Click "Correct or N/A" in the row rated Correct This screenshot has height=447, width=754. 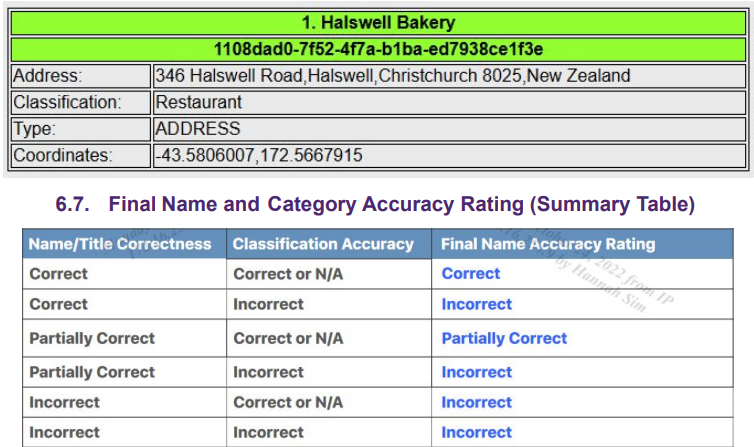pyautogui.click(x=288, y=274)
